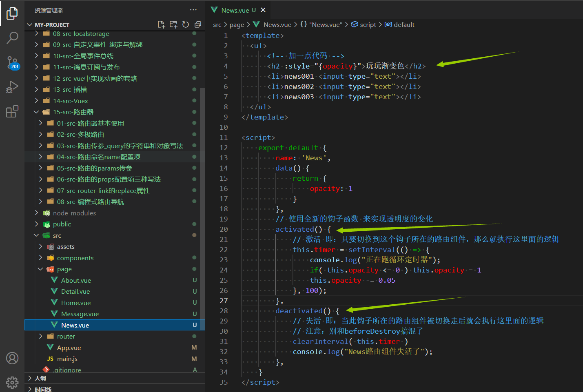The height and width of the screenshot is (392, 583).
Task: Click line number 27 in gutter
Action: (224, 300)
